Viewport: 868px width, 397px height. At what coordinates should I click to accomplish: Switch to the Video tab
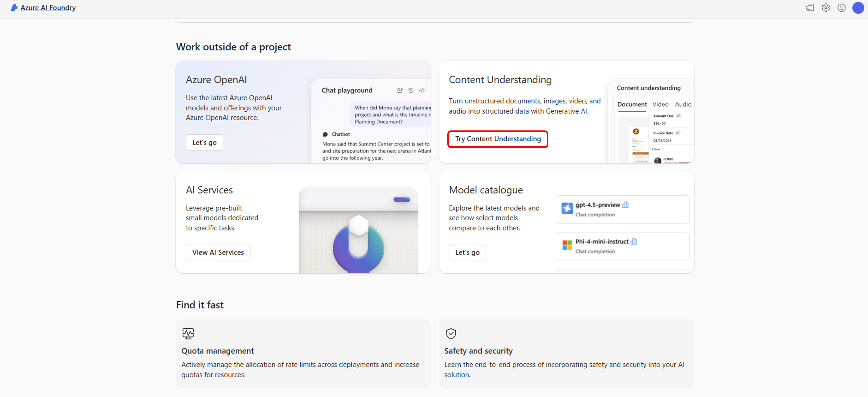[660, 105]
